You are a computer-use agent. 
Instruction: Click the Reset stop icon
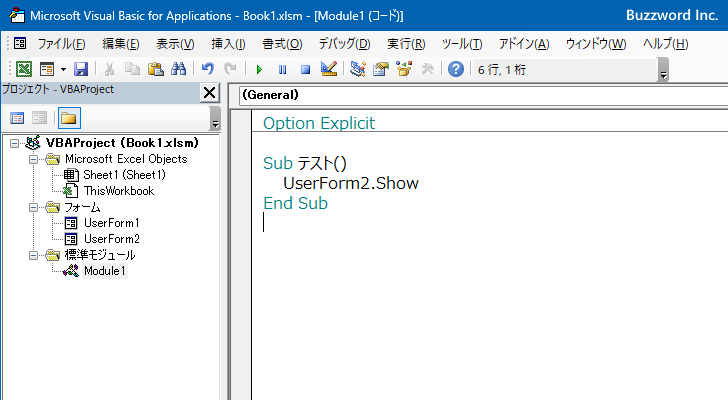pos(305,69)
